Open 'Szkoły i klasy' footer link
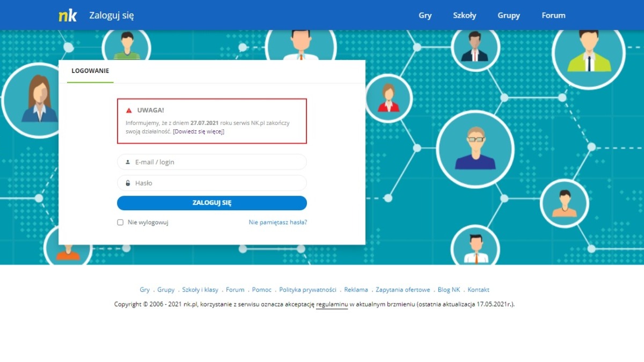 (x=200, y=290)
